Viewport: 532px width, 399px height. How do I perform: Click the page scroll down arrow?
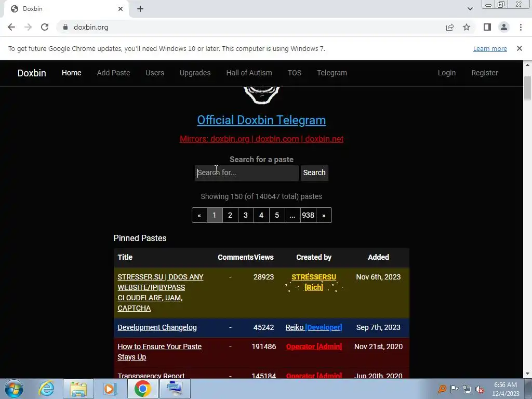pos(527,374)
